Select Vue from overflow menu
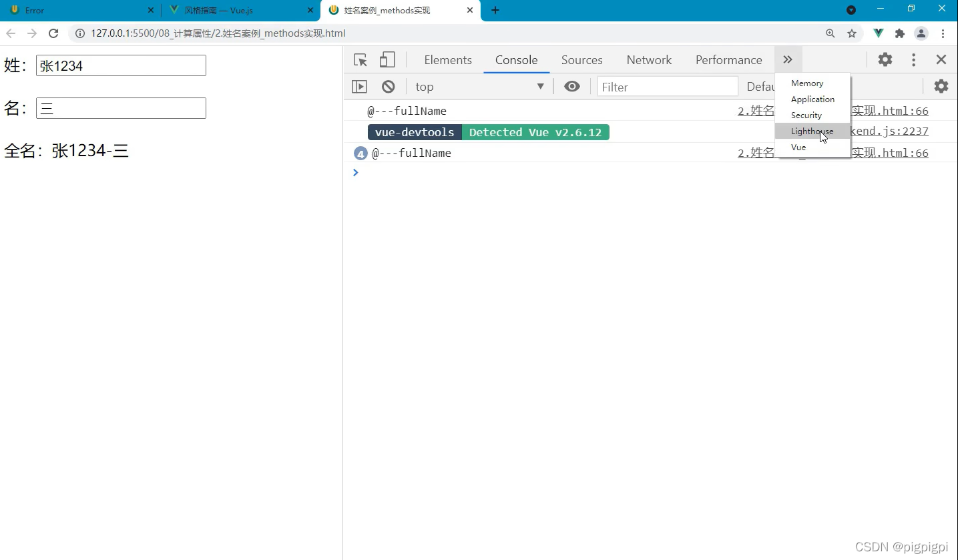Image resolution: width=958 pixels, height=560 pixels. 812,148
